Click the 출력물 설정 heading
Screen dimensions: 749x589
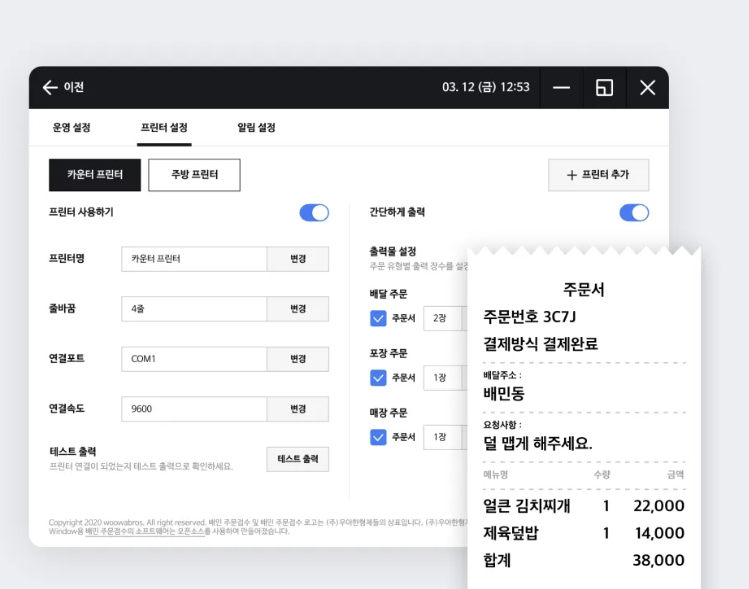point(393,251)
